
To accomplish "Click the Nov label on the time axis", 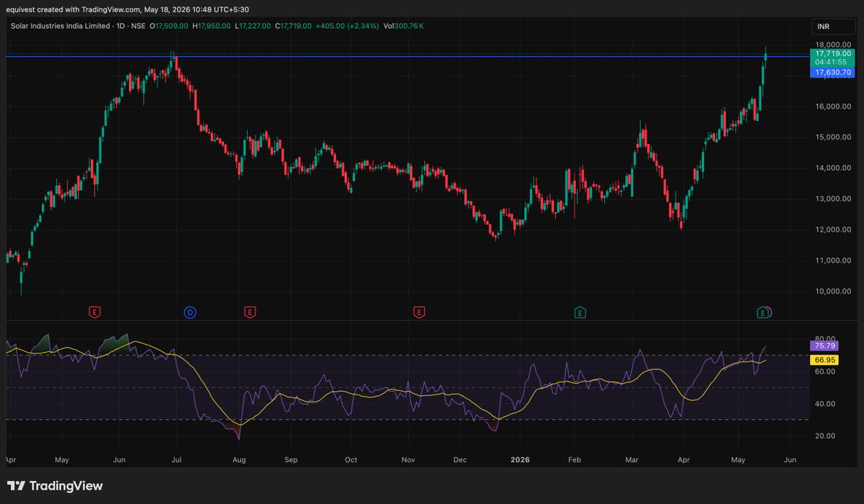I will coord(408,459).
